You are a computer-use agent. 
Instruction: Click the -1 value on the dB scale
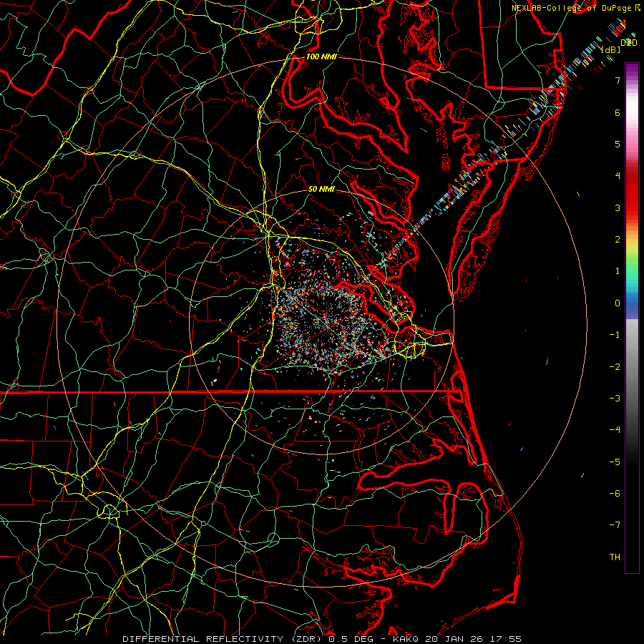[x=615, y=335]
